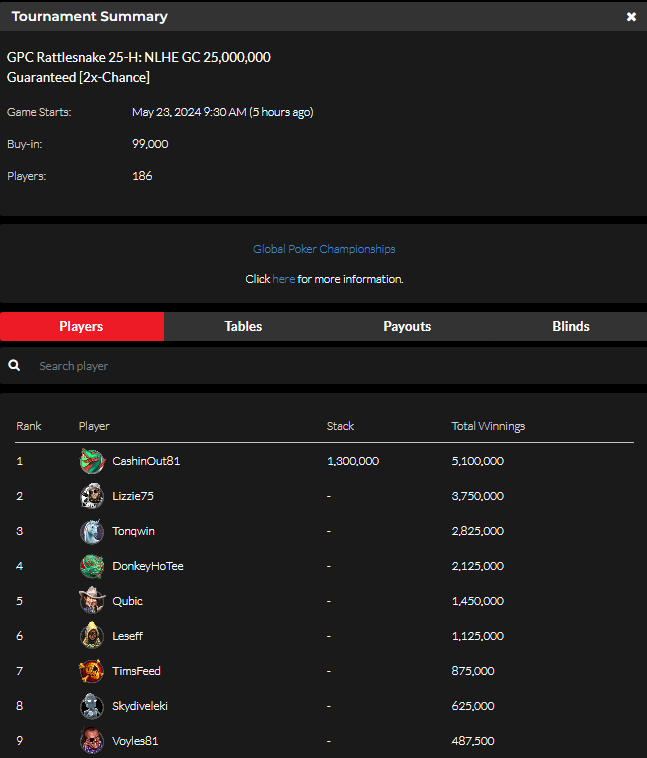The width and height of the screenshot is (647, 758).
Task: Click the Stack column header
Action: [x=340, y=426]
